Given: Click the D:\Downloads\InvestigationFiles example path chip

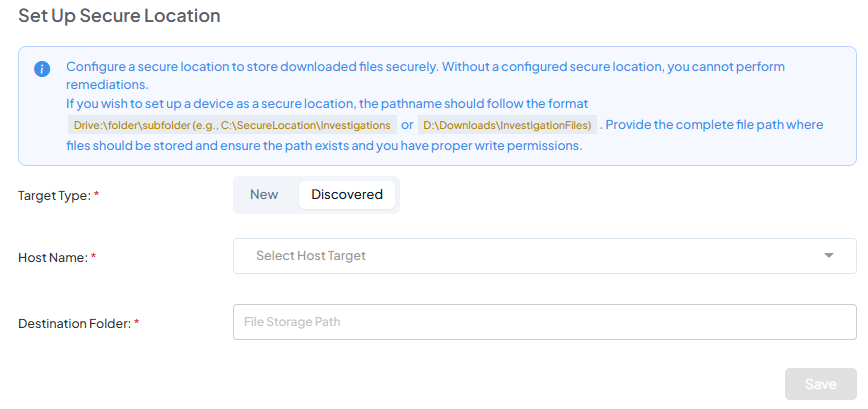Looking at the screenshot, I should pos(507,125).
